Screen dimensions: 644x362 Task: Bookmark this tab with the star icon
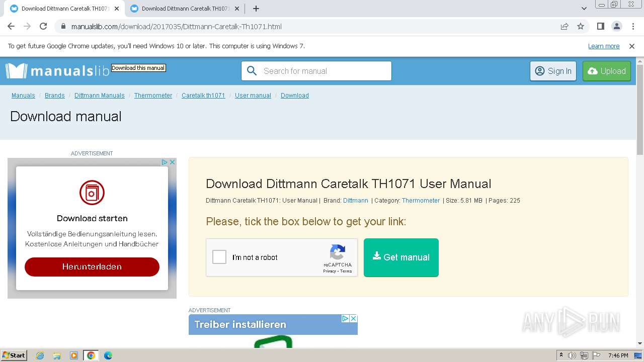pos(581,26)
